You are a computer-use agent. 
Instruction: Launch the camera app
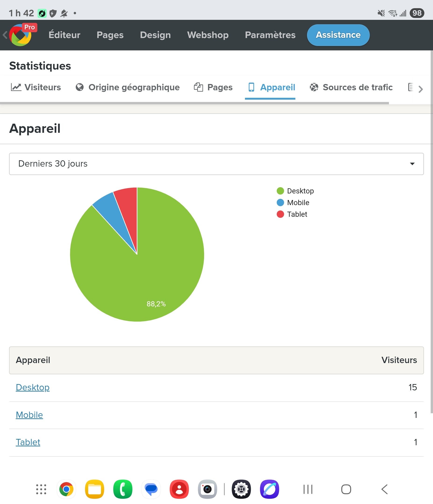click(x=207, y=489)
